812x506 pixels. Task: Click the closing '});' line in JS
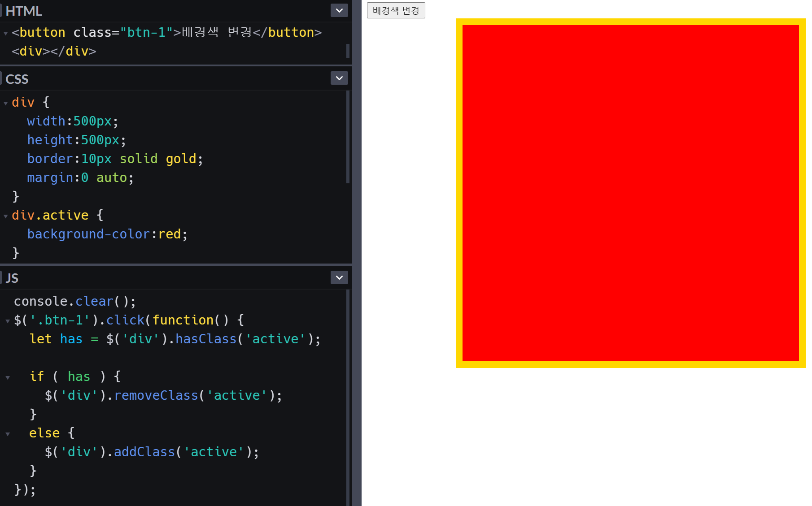(25, 489)
